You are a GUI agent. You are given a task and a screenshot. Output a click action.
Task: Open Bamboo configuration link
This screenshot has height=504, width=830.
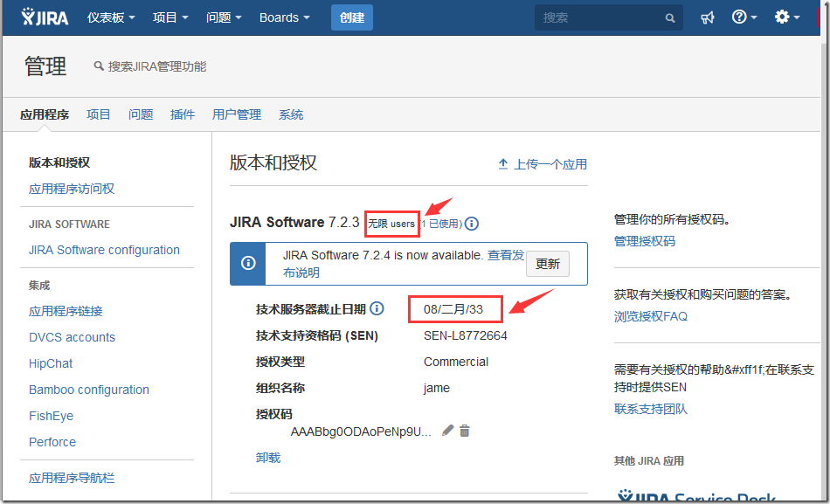click(89, 390)
